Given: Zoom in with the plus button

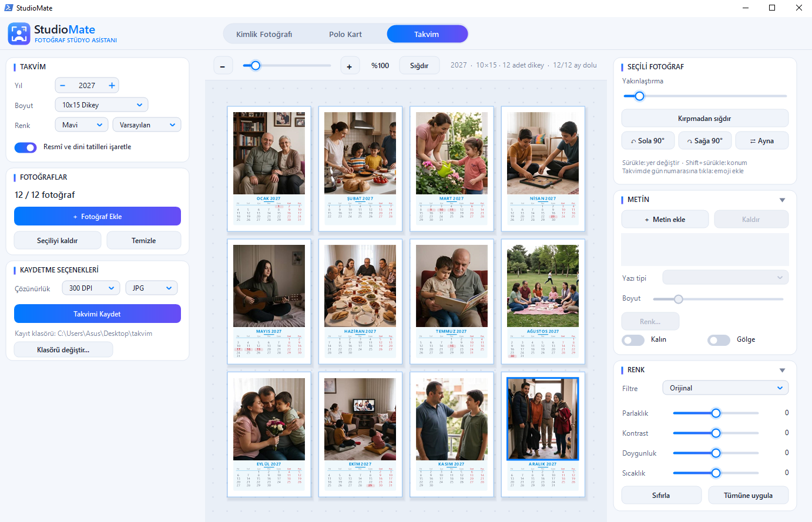Looking at the screenshot, I should point(350,66).
